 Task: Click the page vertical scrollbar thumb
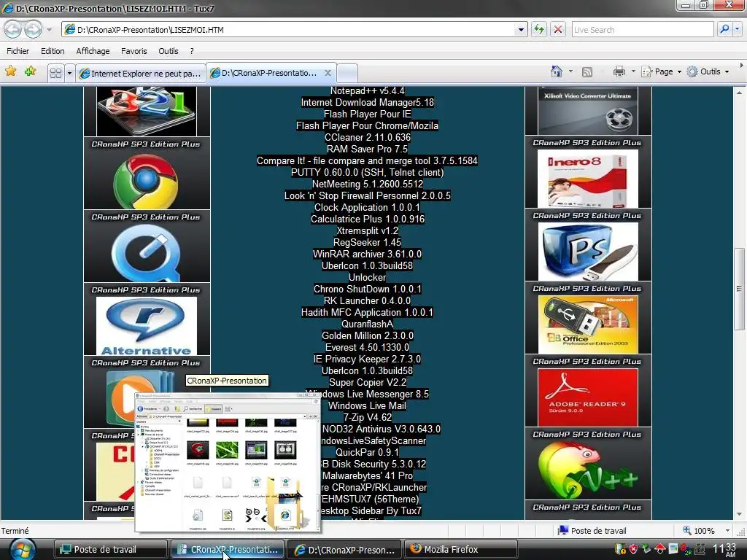coord(739,289)
